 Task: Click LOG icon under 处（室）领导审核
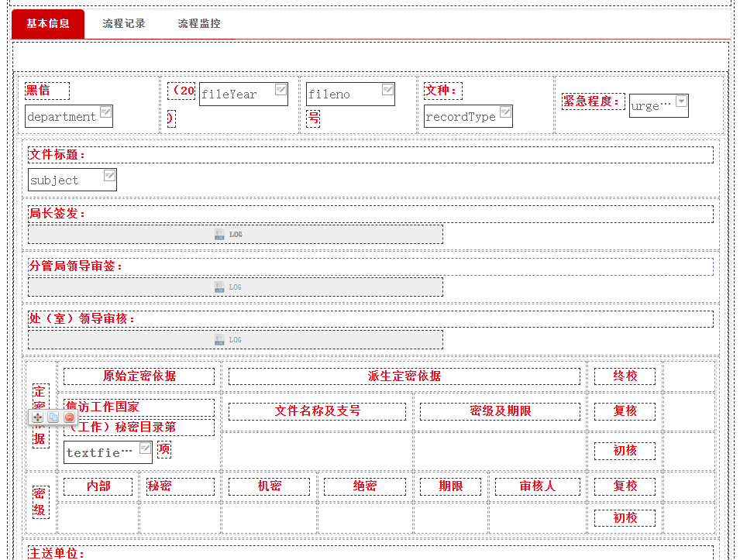pos(219,340)
